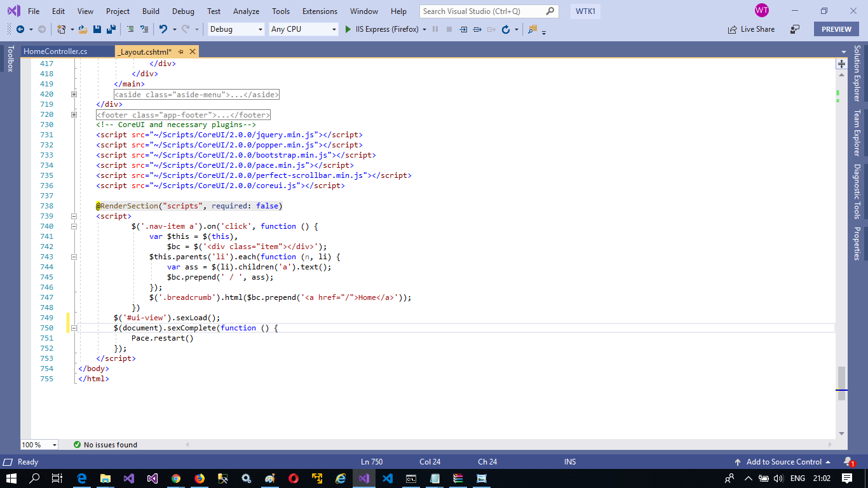Open the Extensions menu
The width and height of the screenshot is (868, 488).
[x=320, y=11]
